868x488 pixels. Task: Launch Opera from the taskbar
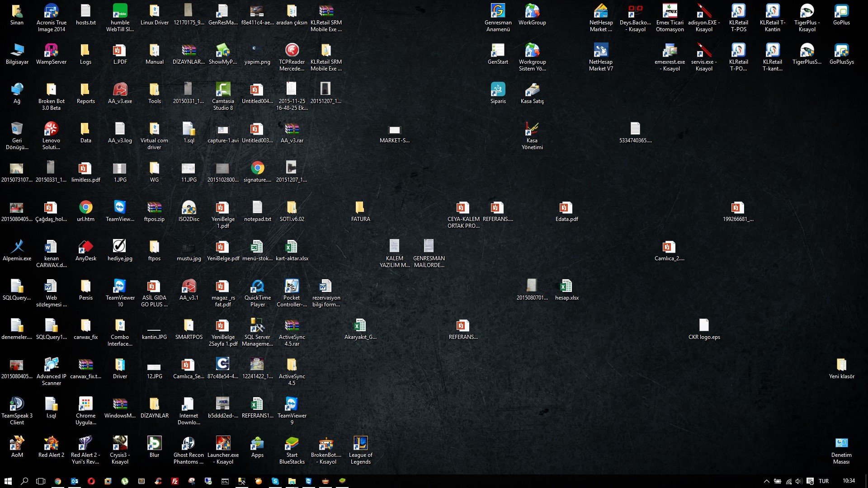(x=91, y=481)
